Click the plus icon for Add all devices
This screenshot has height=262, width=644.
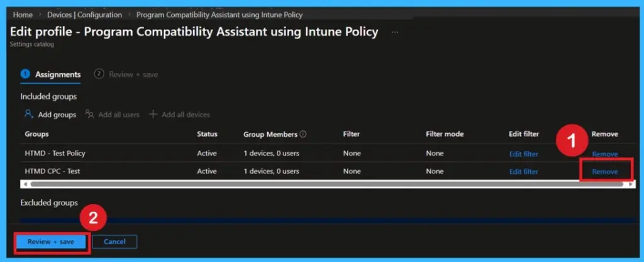click(153, 115)
